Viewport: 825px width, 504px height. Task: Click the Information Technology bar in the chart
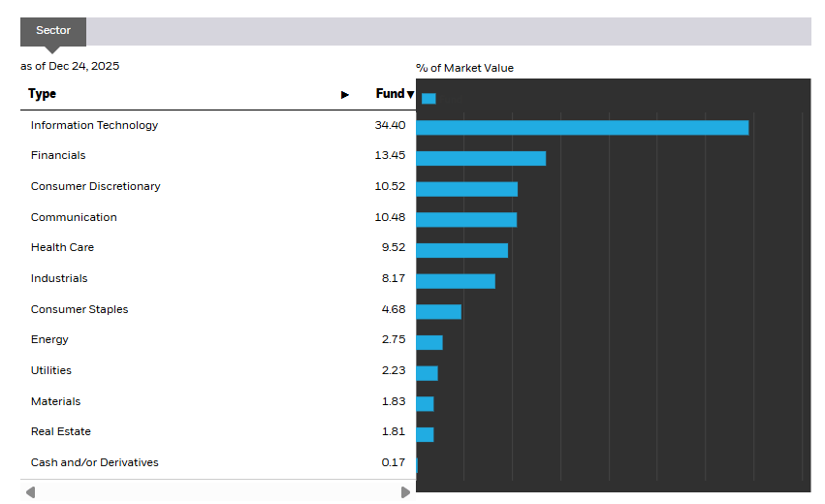coord(582,127)
